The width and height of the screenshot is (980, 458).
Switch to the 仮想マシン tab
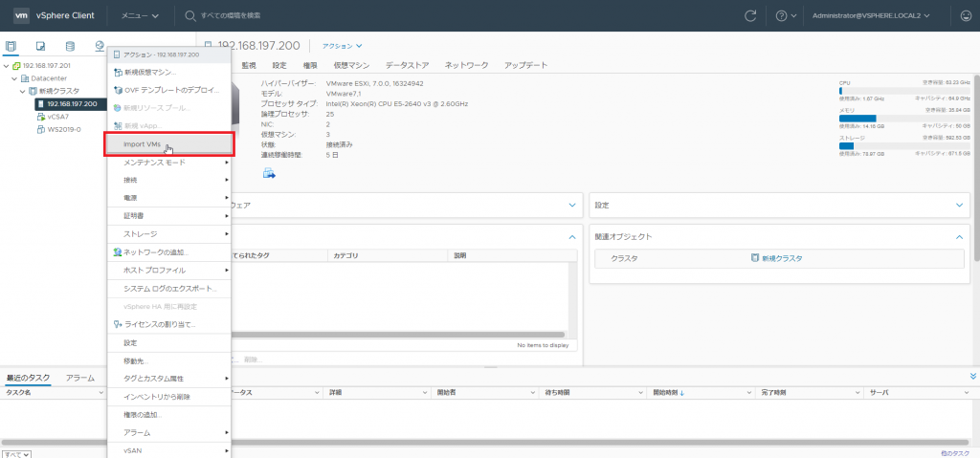[x=351, y=65]
